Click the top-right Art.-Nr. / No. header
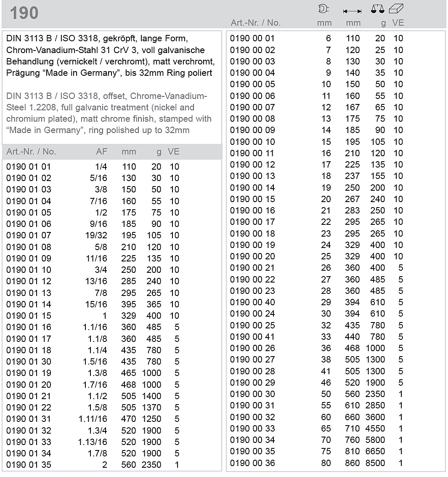The height and width of the screenshot is (477, 448). point(255,23)
